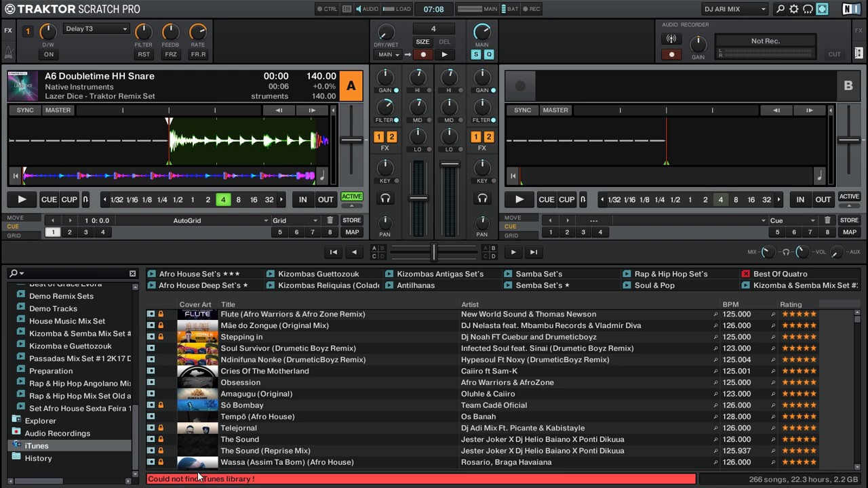Click CUP button on Deck A

(69, 199)
